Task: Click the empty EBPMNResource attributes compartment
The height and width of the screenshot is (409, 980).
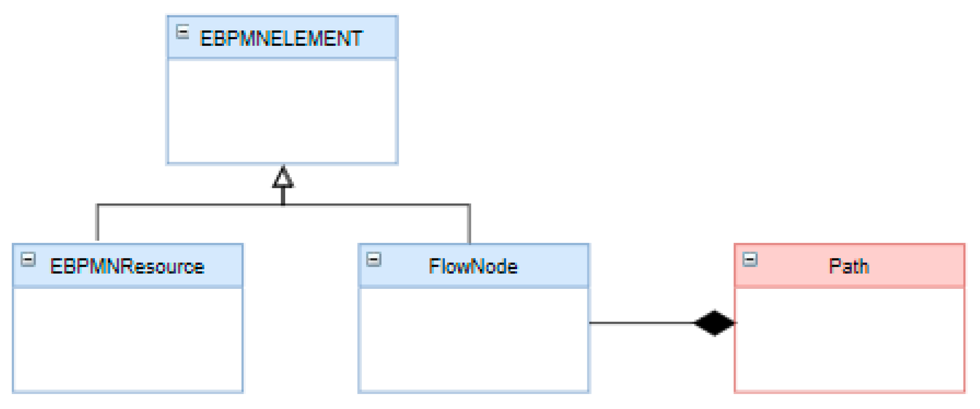Action: (128, 339)
